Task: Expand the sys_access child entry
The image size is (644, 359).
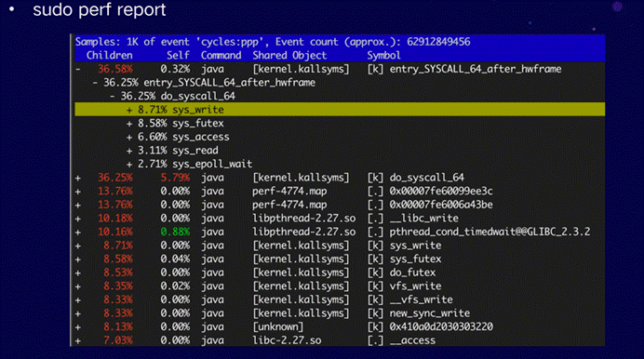Action: click(x=129, y=137)
